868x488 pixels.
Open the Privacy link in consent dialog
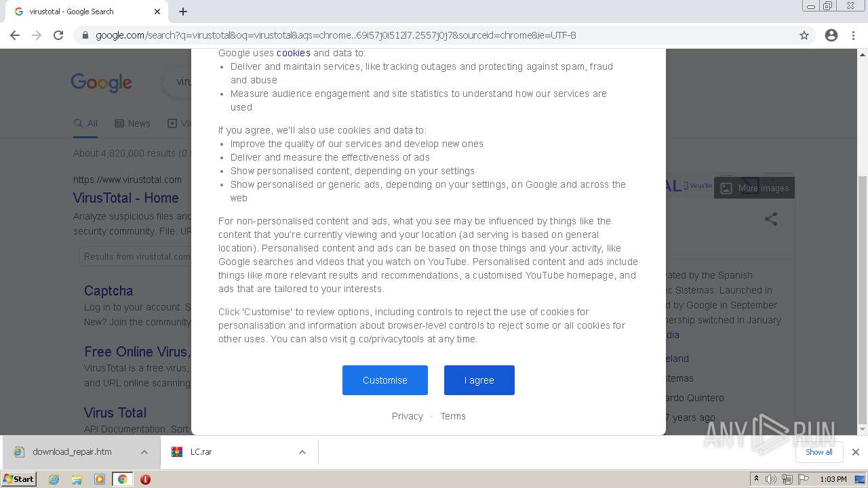click(x=408, y=416)
